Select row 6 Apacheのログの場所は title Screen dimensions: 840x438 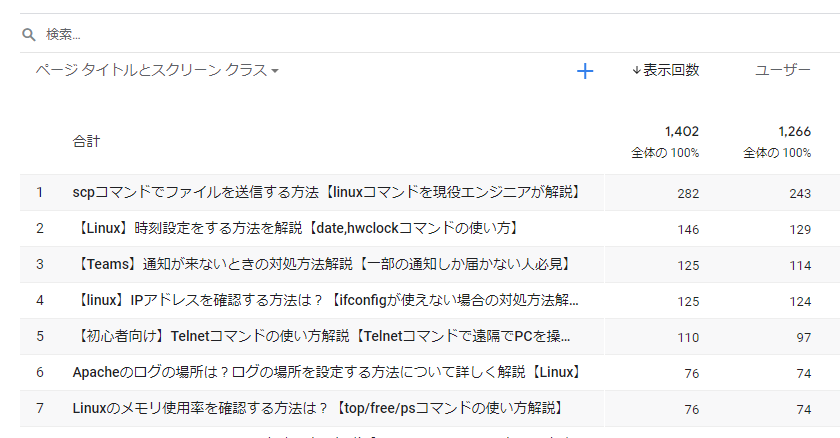[x=327, y=372]
